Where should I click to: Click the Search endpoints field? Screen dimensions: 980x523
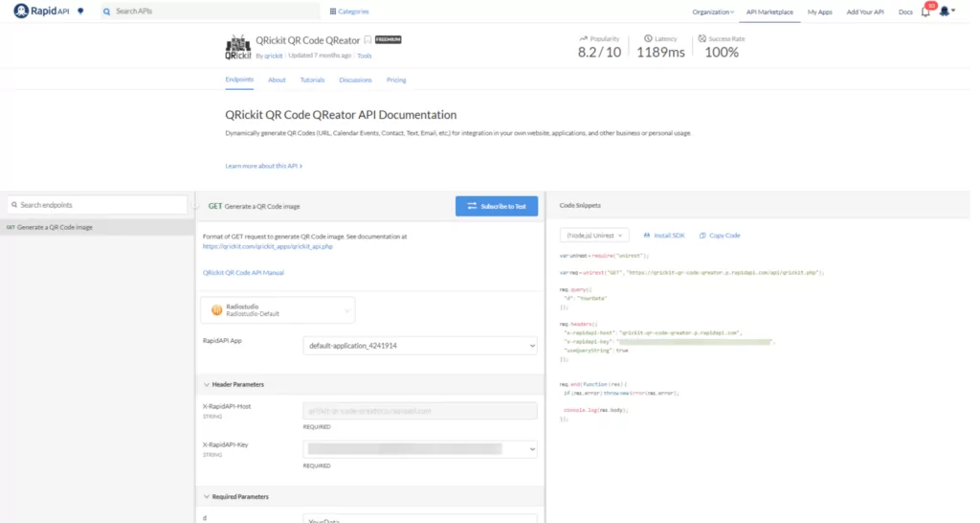pos(98,205)
